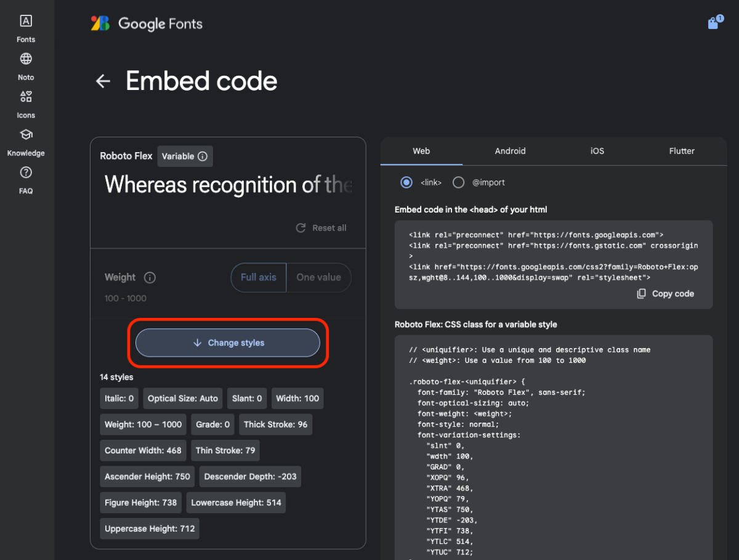
Task: Copy the embed code
Action: (x=666, y=294)
